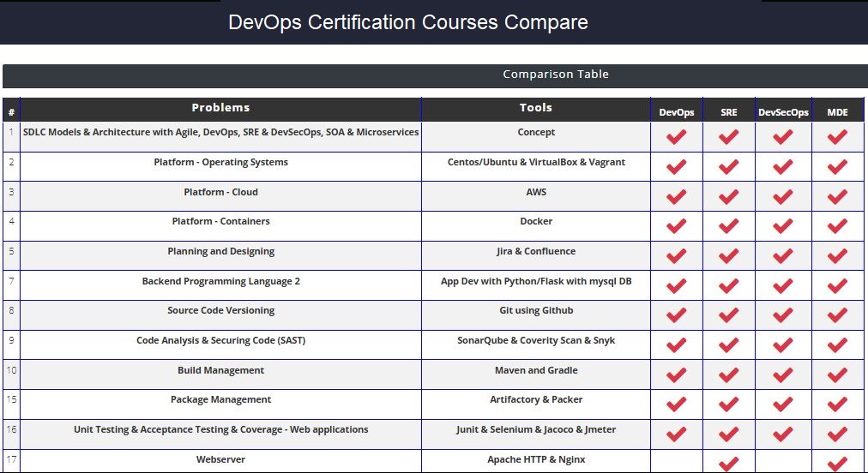Click the DevSecOps checkmark for Git using Github
This screenshot has height=473, width=868.
(782, 314)
